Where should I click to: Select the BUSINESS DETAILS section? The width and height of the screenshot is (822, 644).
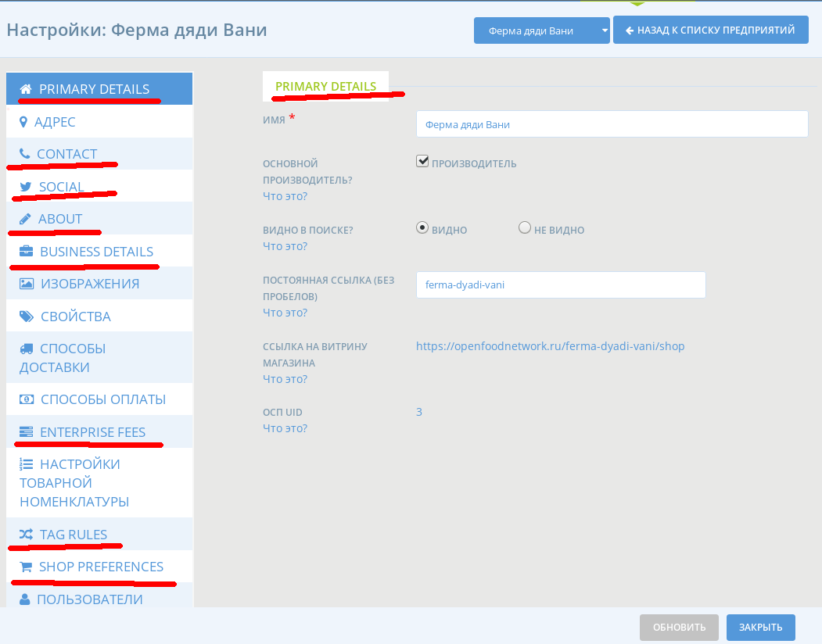tap(99, 251)
